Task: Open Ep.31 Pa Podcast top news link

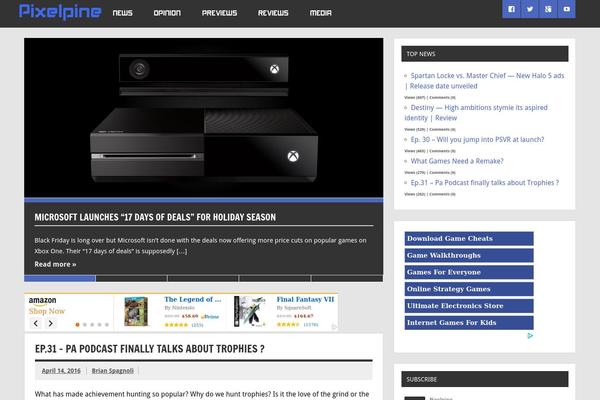Action: point(484,183)
